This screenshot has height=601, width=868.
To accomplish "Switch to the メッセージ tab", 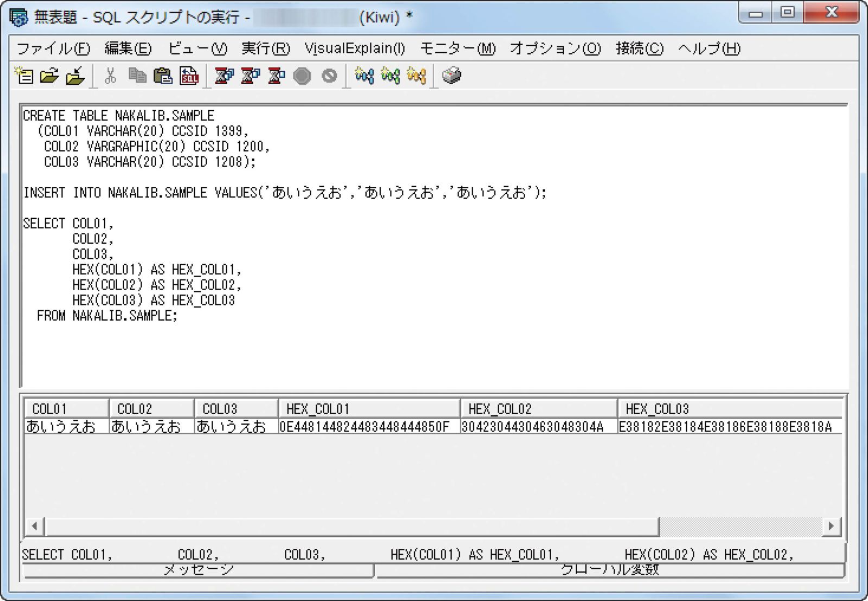I will pos(198,570).
